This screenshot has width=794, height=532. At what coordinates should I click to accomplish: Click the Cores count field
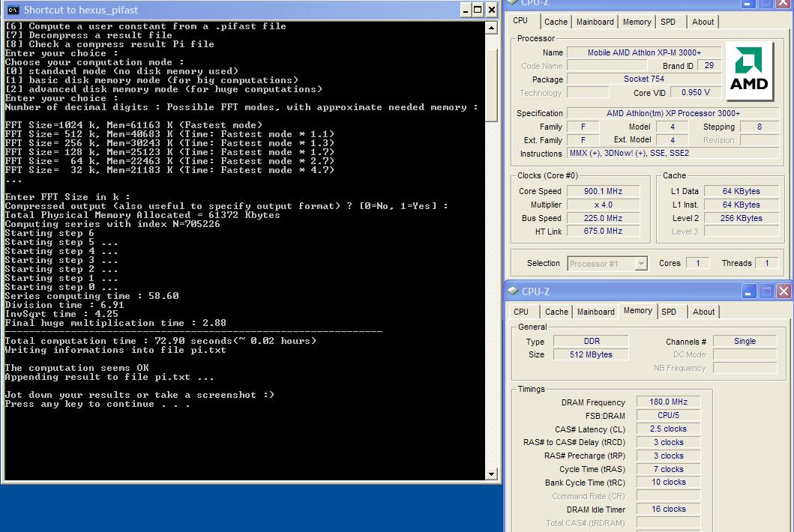click(x=697, y=263)
